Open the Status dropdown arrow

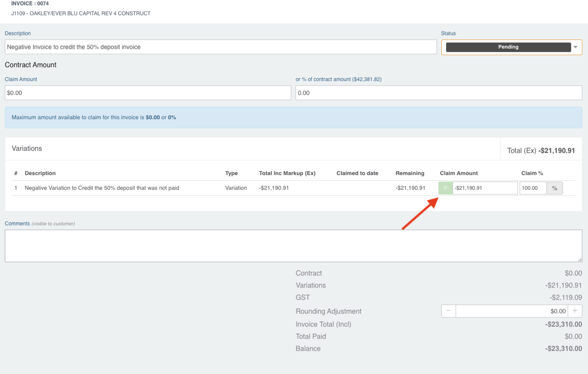pyautogui.click(x=576, y=47)
